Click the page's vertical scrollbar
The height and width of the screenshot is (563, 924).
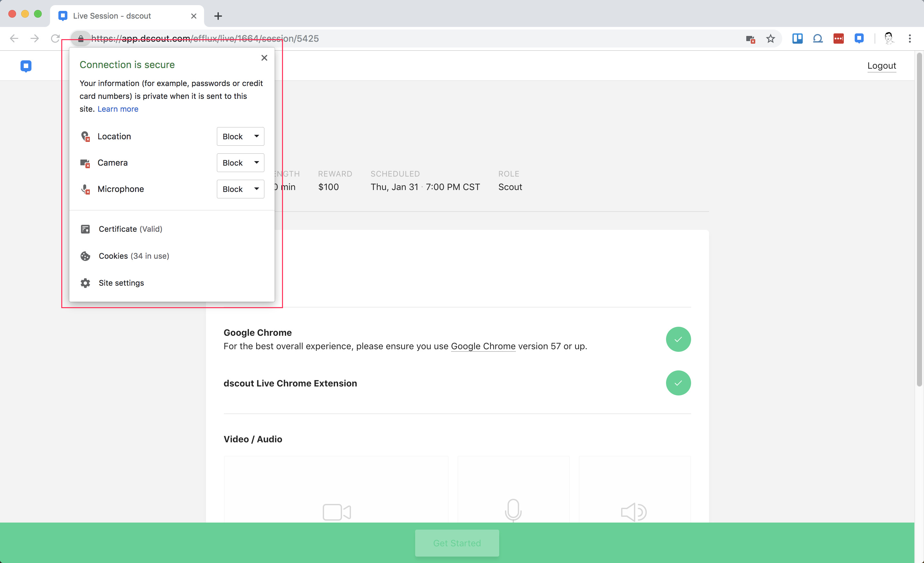coord(919,220)
